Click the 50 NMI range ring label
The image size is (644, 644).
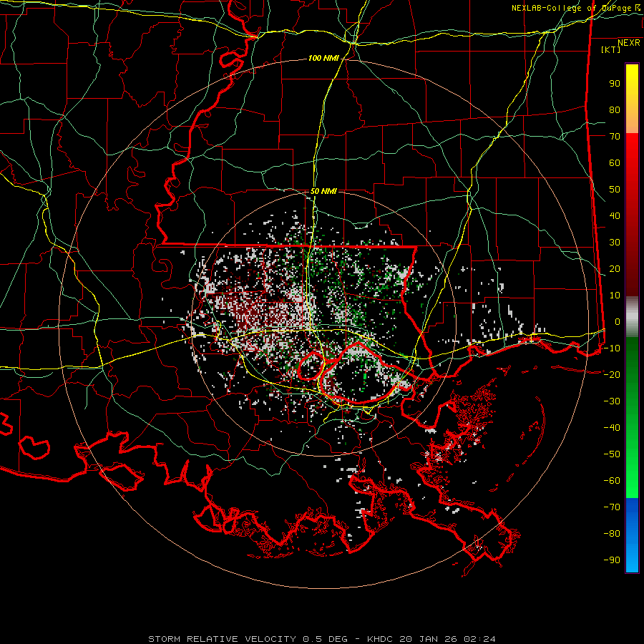323,191
